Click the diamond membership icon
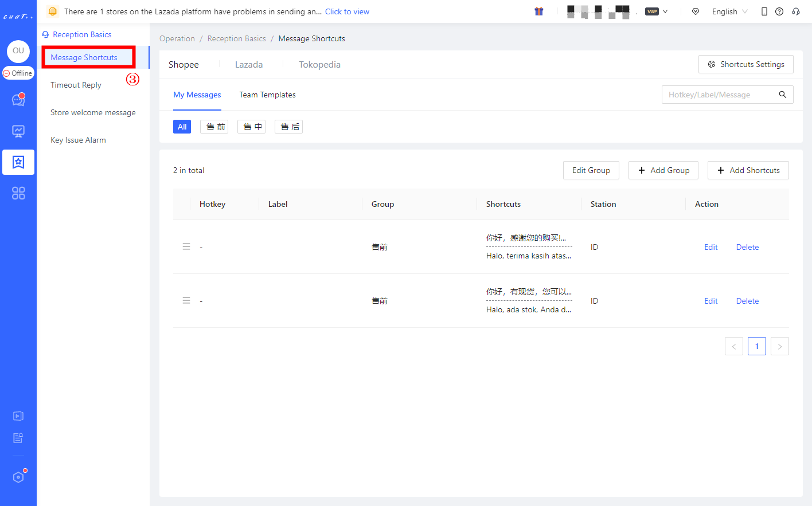Image resolution: width=812 pixels, height=506 pixels. pyautogui.click(x=696, y=11)
